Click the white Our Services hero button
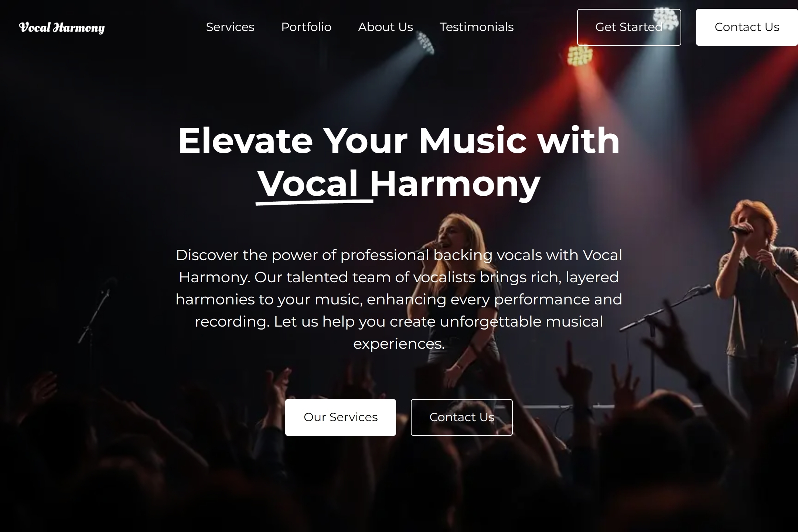798x532 pixels. [x=340, y=417]
